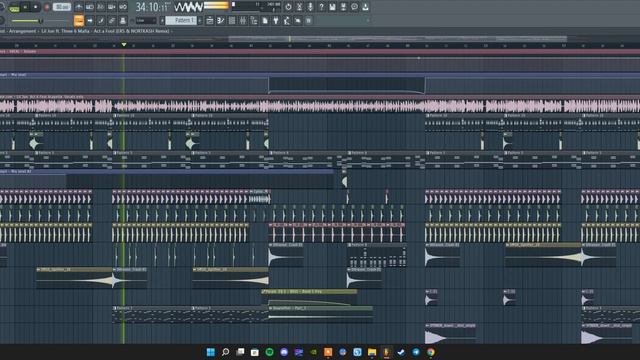Click the one-click audio recording microphone icon
This screenshot has height=360, width=640.
(x=310, y=7)
